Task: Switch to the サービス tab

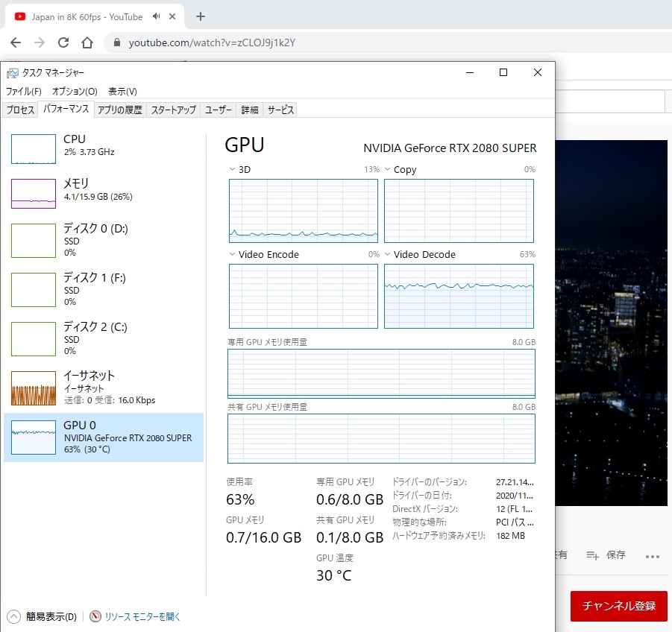Action: [x=280, y=110]
